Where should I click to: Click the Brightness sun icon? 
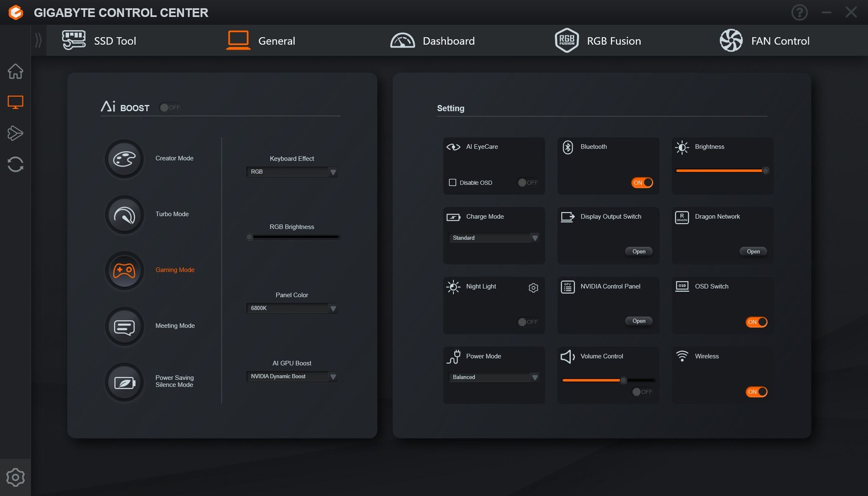coord(682,147)
